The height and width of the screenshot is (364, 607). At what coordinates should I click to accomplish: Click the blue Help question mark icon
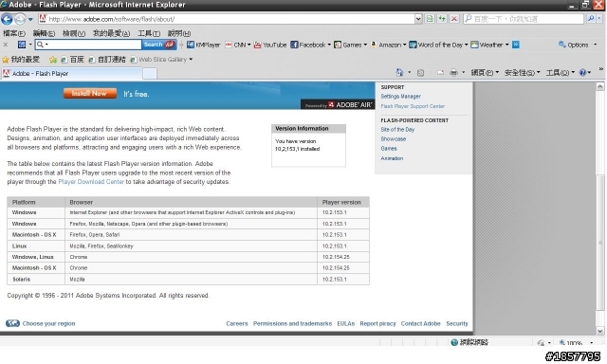click(x=582, y=72)
